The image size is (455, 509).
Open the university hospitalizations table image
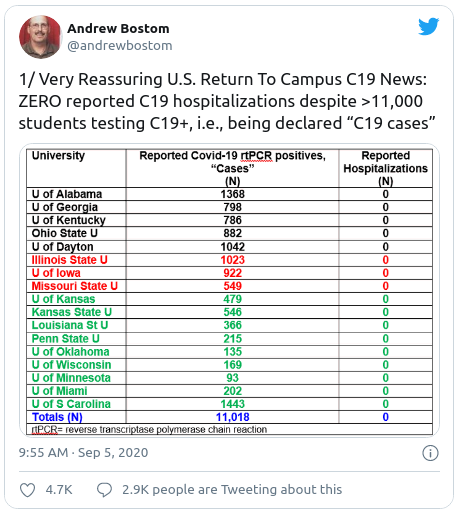(229, 290)
